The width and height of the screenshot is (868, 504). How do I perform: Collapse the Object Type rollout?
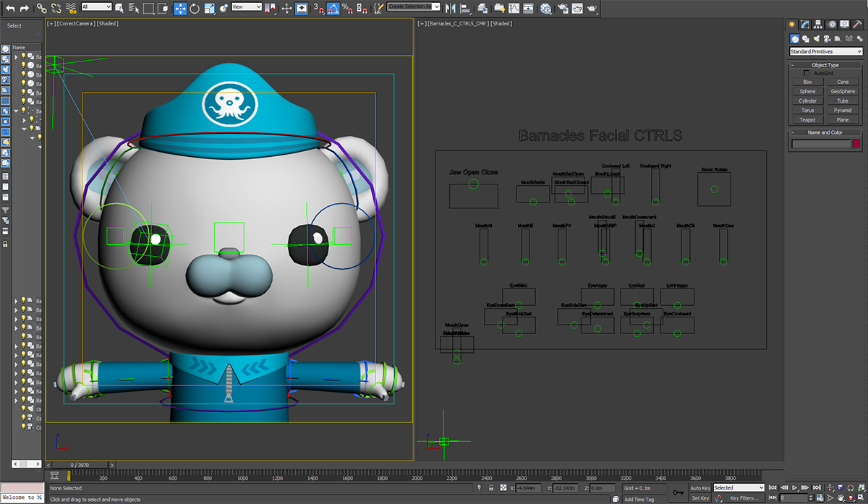click(x=825, y=65)
